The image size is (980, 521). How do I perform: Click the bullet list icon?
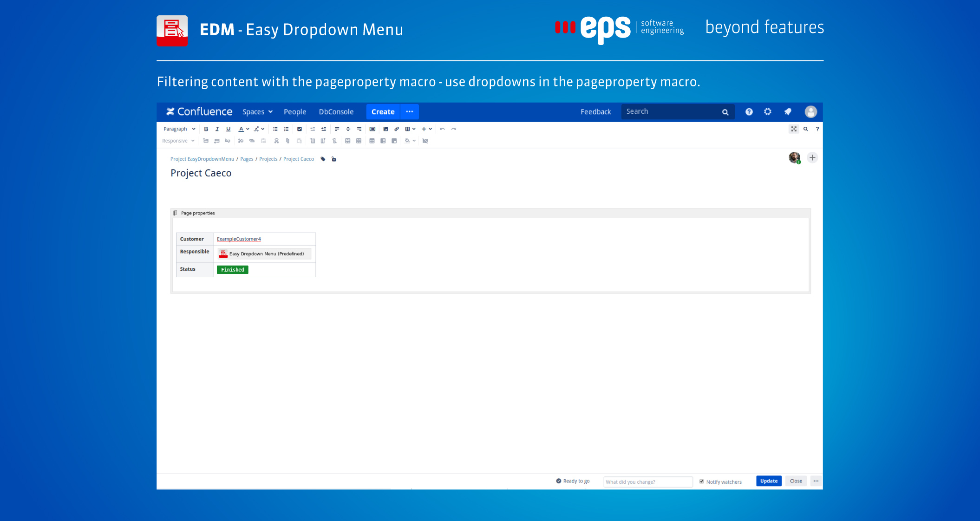(x=275, y=129)
